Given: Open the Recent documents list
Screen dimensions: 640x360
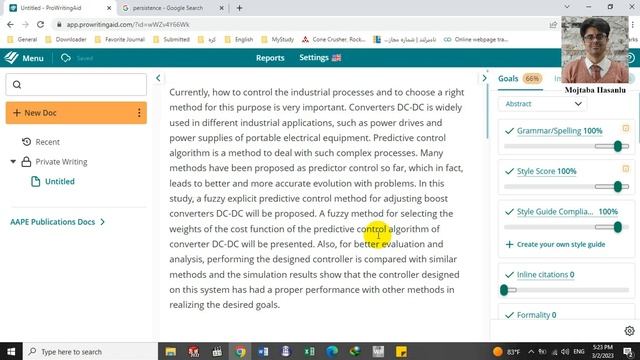Looking at the screenshot, I should click(x=47, y=142).
